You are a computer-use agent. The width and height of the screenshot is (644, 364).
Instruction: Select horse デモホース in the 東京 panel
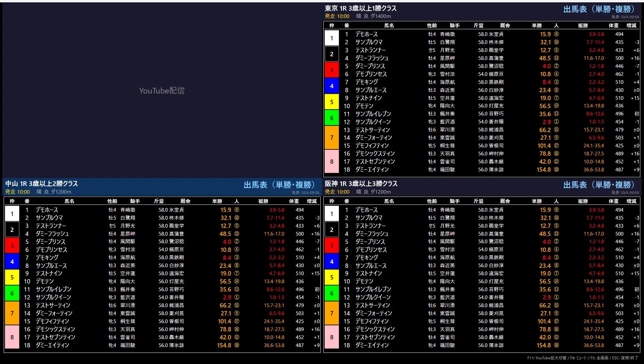(366, 34)
